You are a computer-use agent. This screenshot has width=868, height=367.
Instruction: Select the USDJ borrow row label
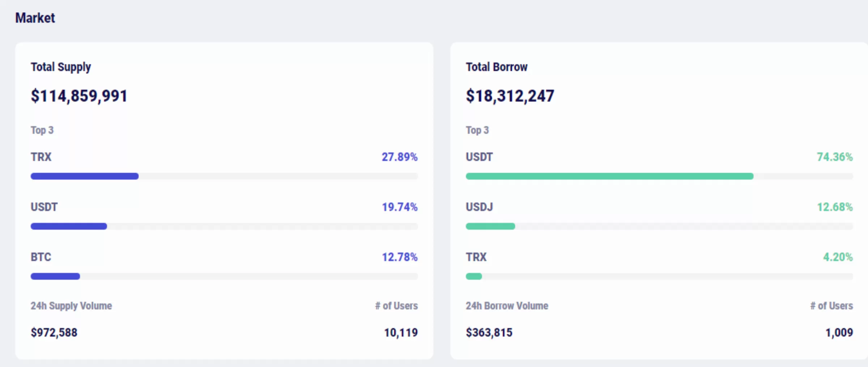pyautogui.click(x=479, y=207)
